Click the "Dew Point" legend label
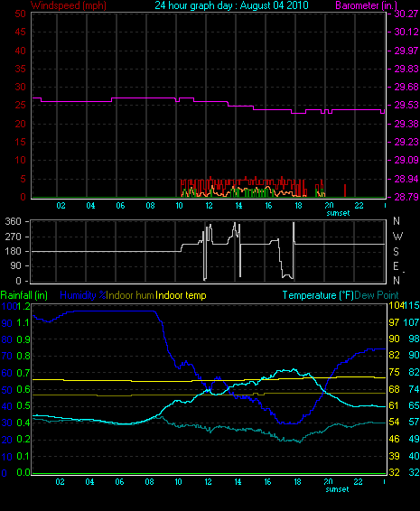This screenshot has width=420, height=511. (x=377, y=295)
